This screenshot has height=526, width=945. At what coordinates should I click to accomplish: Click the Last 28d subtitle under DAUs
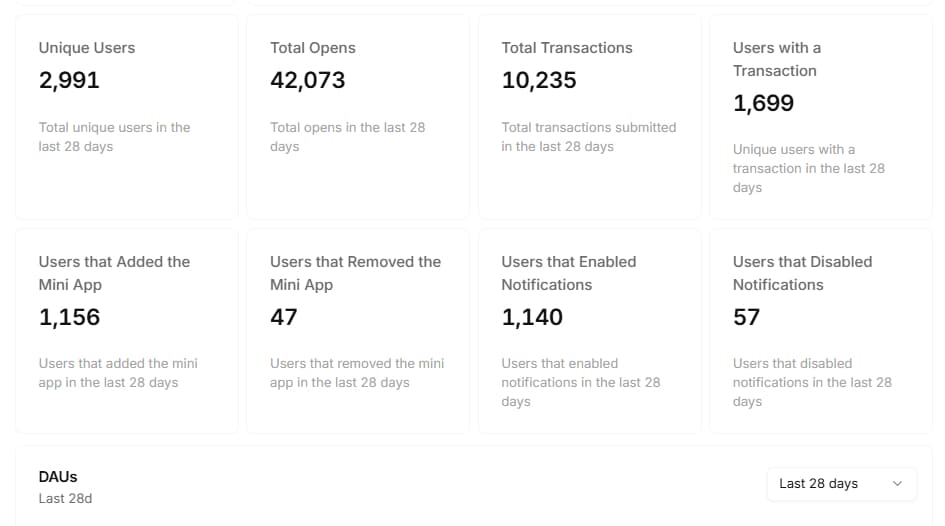pyautogui.click(x=65, y=498)
